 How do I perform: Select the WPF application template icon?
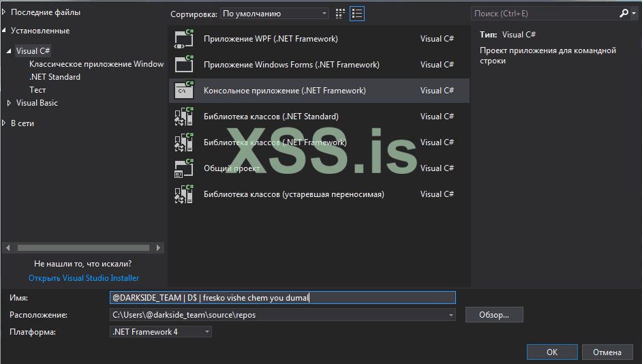184,39
